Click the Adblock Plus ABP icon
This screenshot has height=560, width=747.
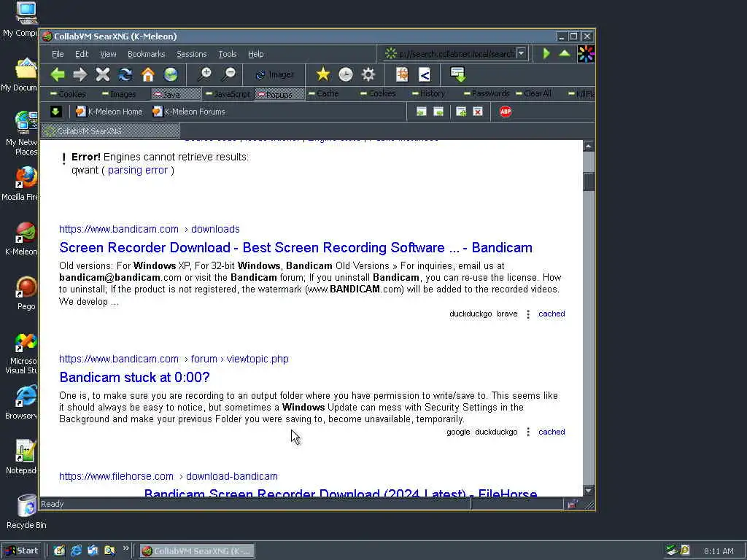tap(506, 112)
